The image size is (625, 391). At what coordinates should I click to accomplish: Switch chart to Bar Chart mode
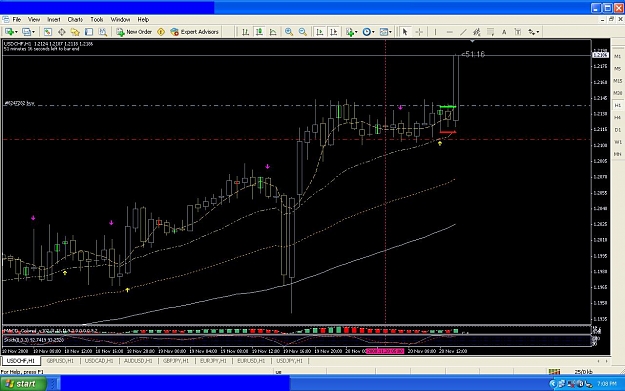pos(246,32)
